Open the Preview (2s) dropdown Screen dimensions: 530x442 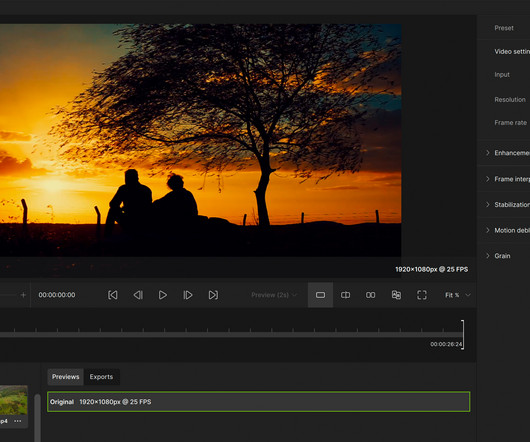click(274, 295)
